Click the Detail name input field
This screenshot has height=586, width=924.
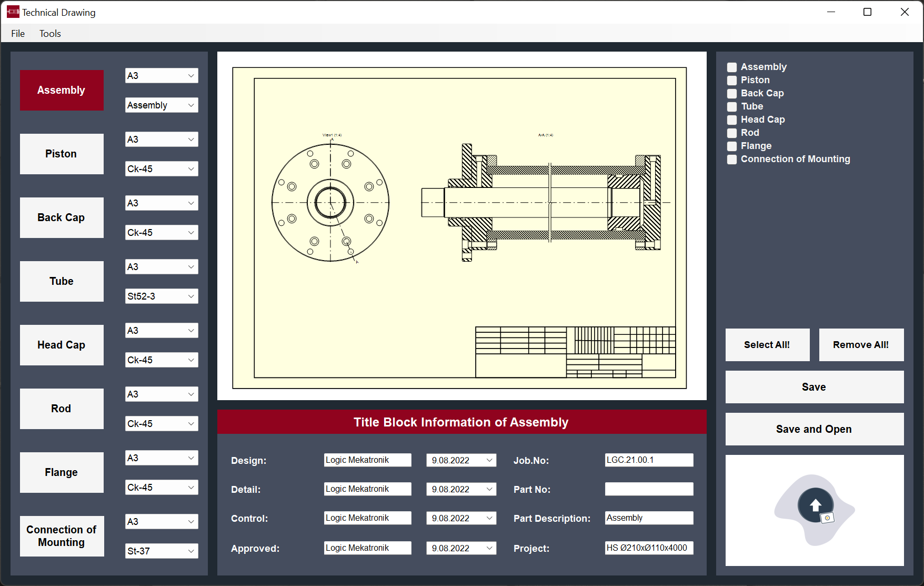pos(367,489)
